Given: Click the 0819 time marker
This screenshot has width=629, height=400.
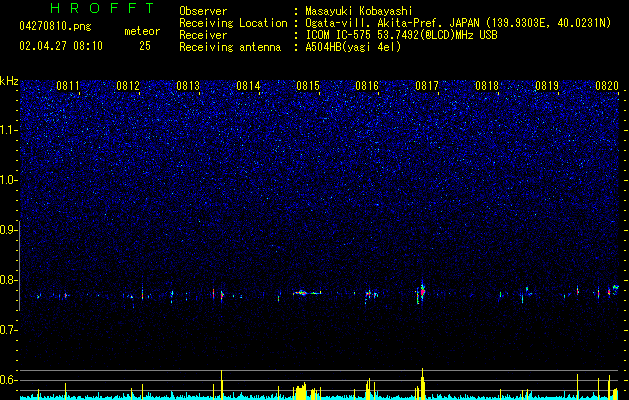Looking at the screenshot, I should [547, 86].
